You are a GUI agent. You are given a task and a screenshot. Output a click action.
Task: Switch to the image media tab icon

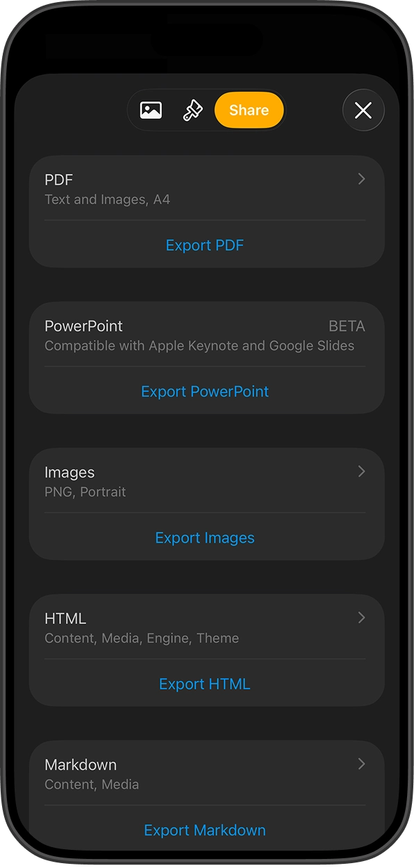coord(151,110)
